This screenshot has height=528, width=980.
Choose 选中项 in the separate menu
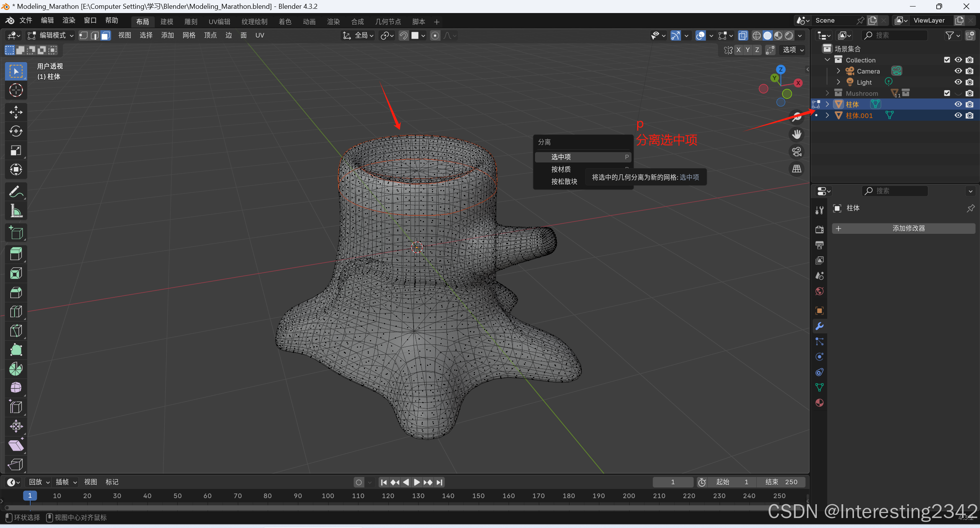click(x=561, y=157)
